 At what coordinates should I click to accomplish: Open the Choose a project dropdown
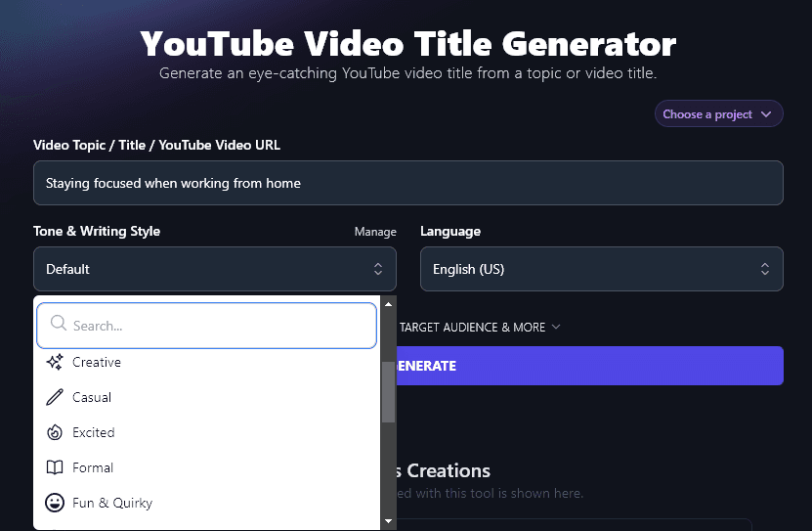pos(719,114)
